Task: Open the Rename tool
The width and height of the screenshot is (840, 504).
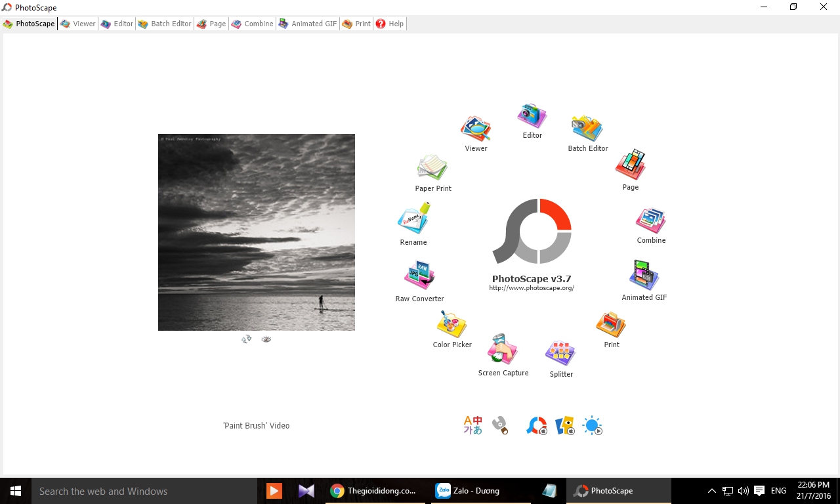Action: click(x=413, y=219)
